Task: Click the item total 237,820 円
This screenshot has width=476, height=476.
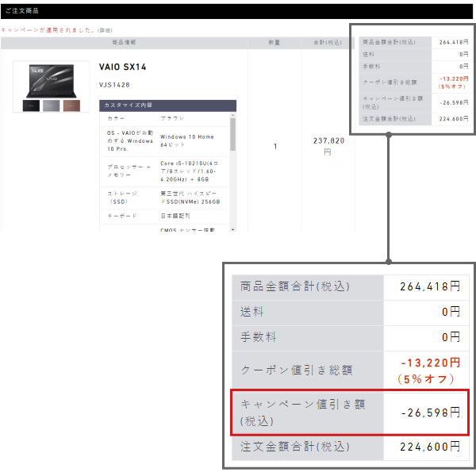Action: pos(328,146)
